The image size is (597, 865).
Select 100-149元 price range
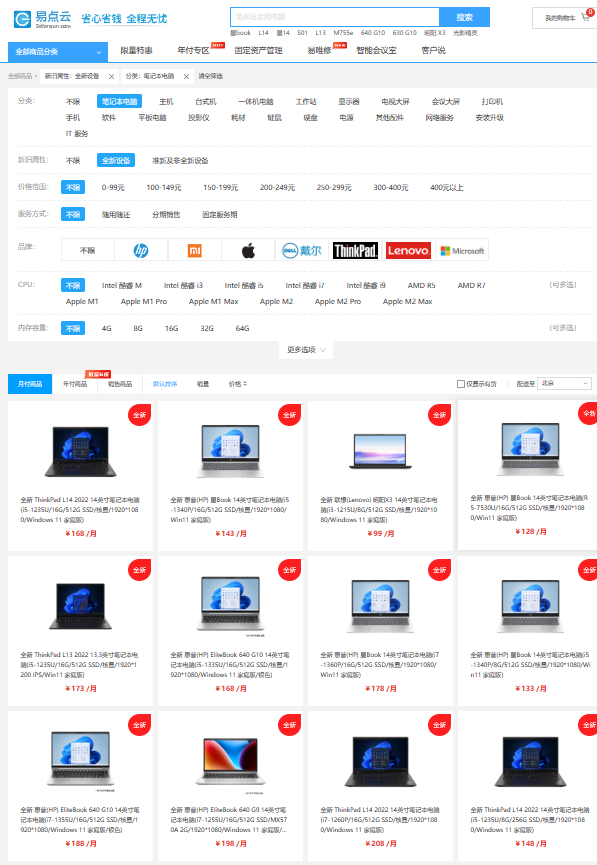point(164,188)
